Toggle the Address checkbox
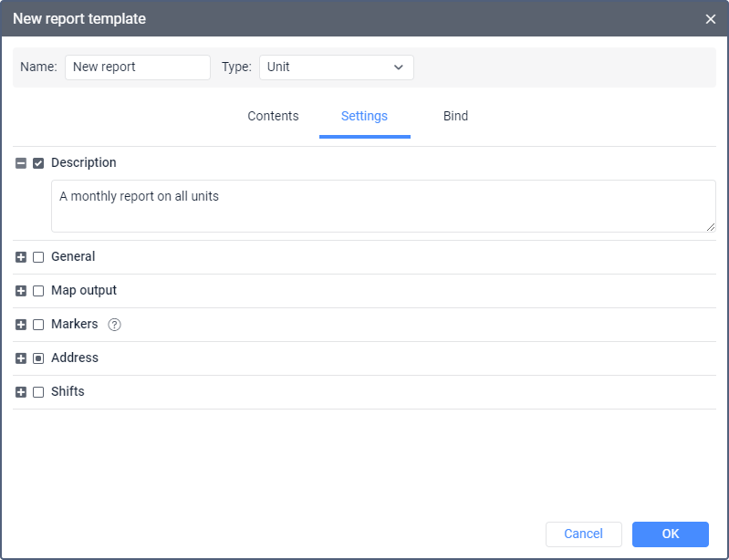Viewport: 729px width, 560px height. pyautogui.click(x=38, y=358)
